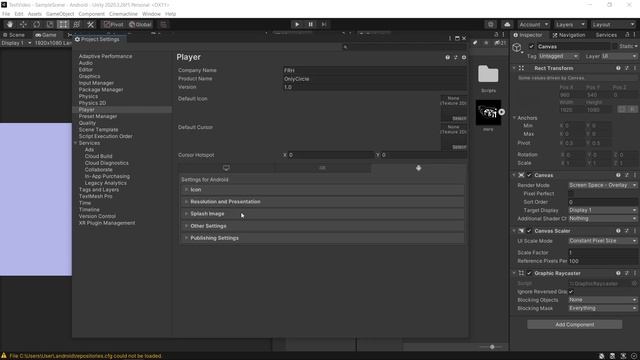
Task: Expand the Icon section
Action: (x=322, y=190)
